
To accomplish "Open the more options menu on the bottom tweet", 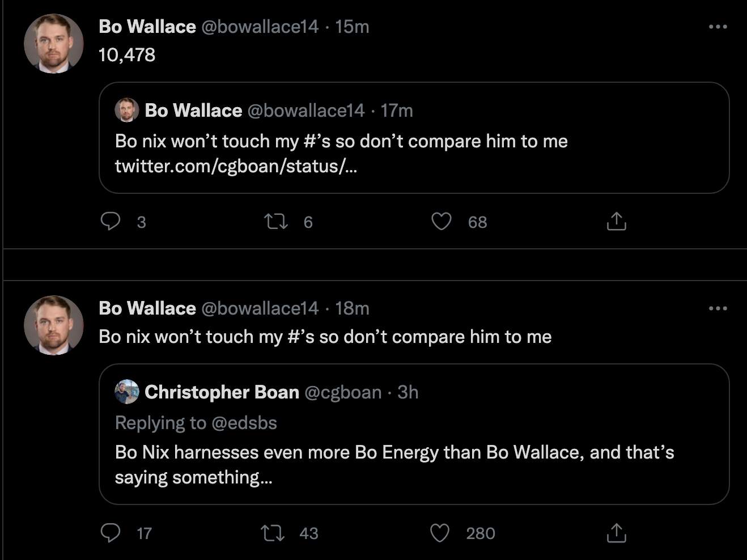I will pyautogui.click(x=718, y=308).
